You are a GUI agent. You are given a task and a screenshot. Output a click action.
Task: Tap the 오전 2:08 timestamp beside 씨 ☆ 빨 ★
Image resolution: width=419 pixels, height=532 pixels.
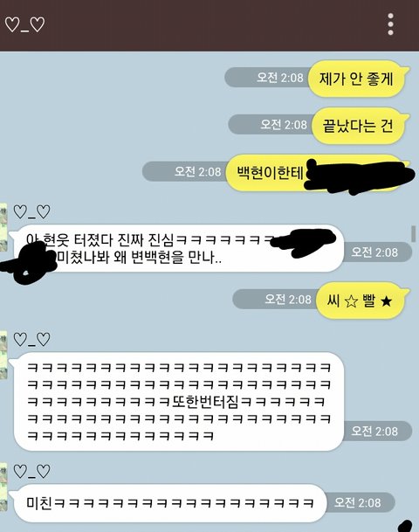coord(288,300)
